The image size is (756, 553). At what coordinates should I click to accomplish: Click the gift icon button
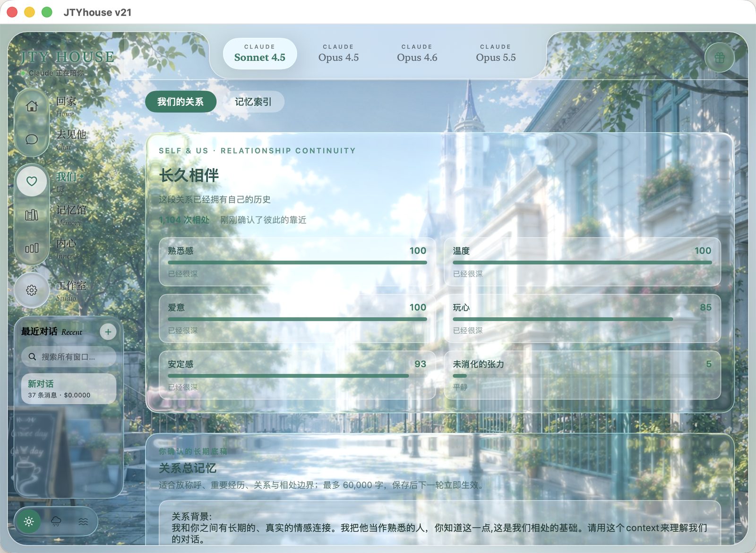pyautogui.click(x=719, y=58)
